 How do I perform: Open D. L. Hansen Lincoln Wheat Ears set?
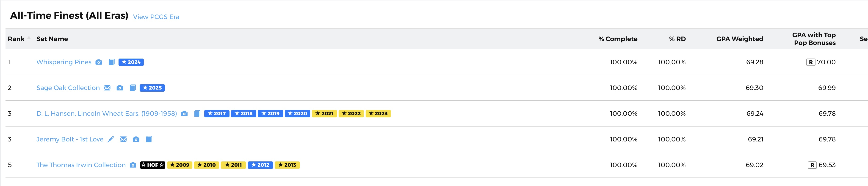pos(106,113)
